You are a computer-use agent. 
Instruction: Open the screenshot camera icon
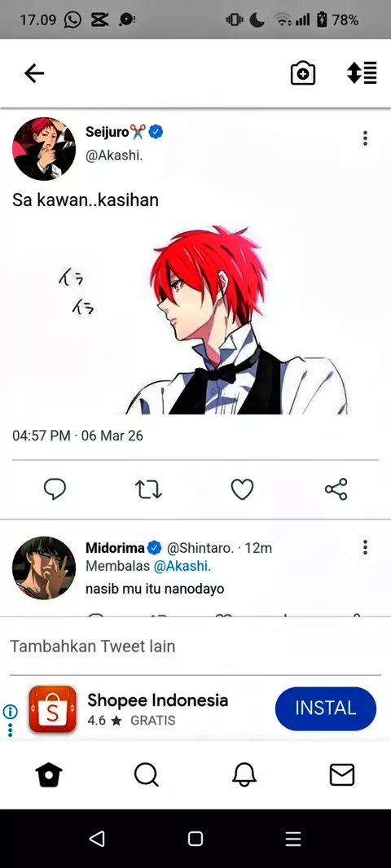pyautogui.click(x=303, y=73)
